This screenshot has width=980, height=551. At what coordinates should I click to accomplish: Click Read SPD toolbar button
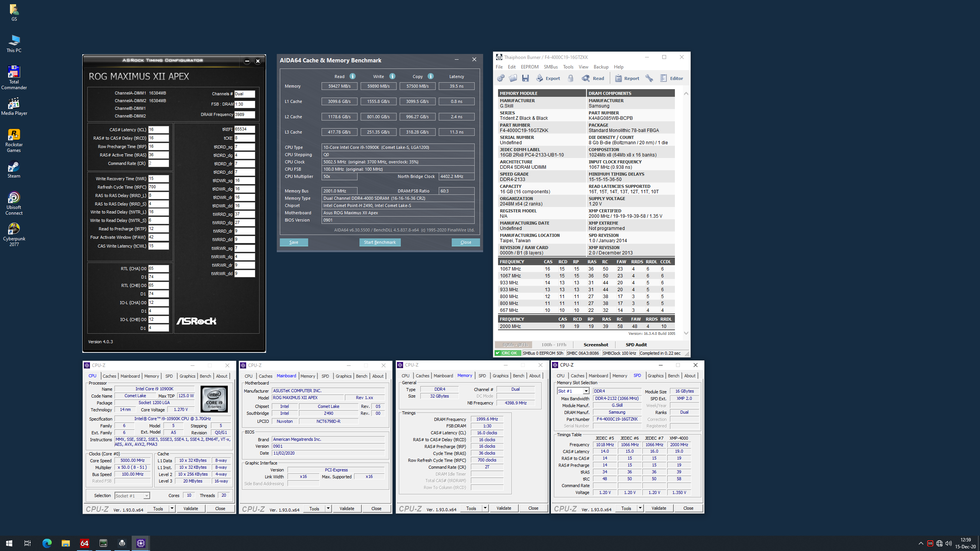click(593, 78)
